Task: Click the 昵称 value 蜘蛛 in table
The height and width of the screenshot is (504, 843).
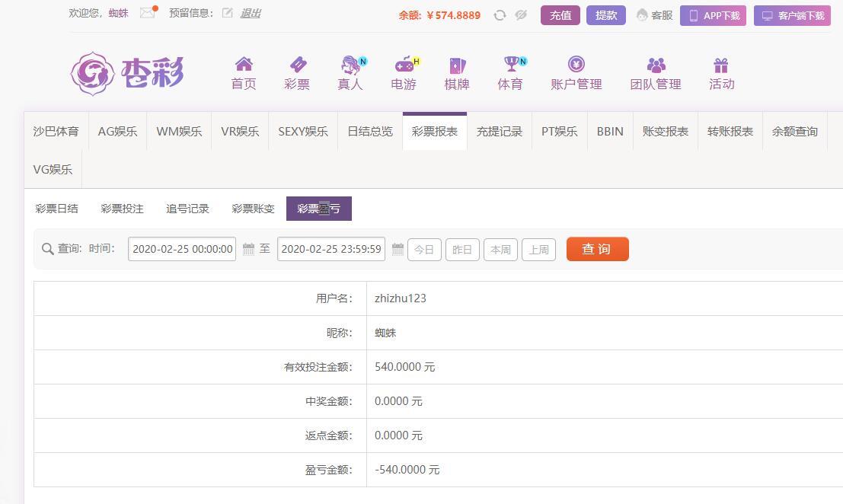Action: point(385,333)
